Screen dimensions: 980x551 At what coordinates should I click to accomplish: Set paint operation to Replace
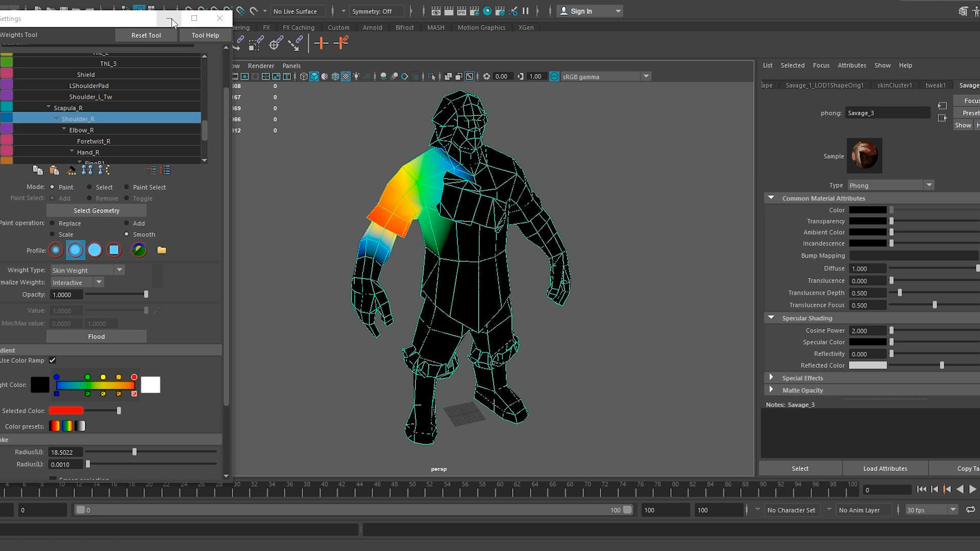[53, 223]
